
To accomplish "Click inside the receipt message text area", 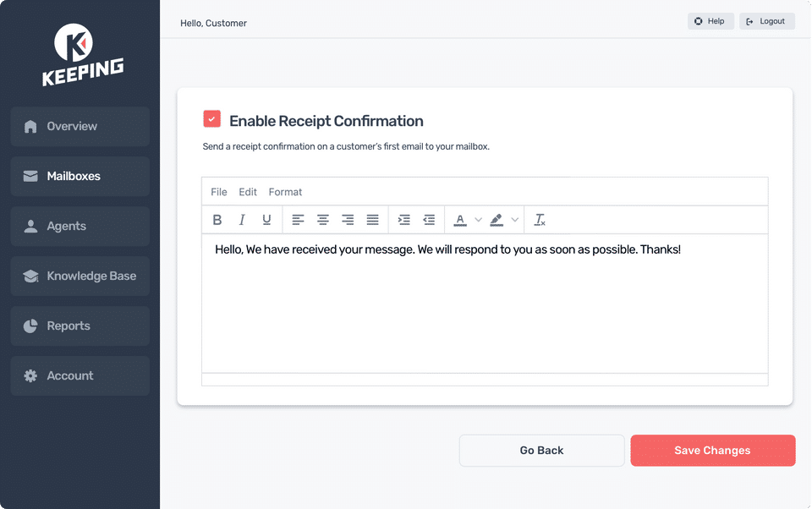I will 485,304.
